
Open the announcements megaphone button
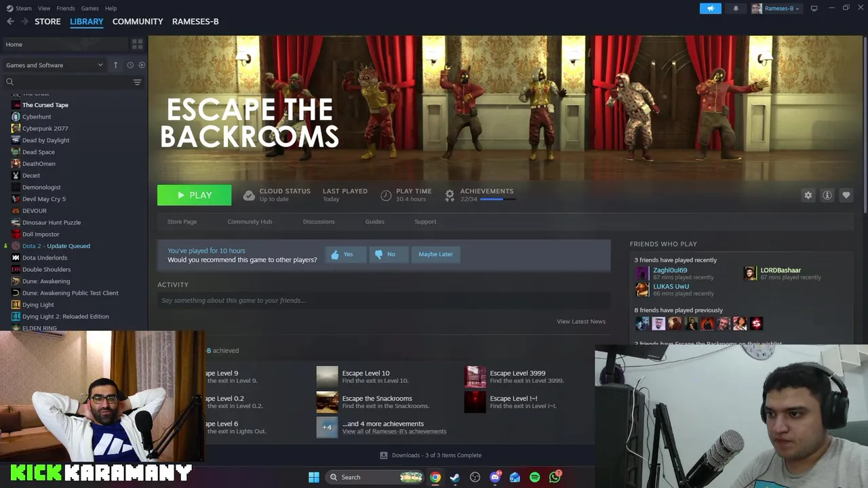click(x=710, y=8)
